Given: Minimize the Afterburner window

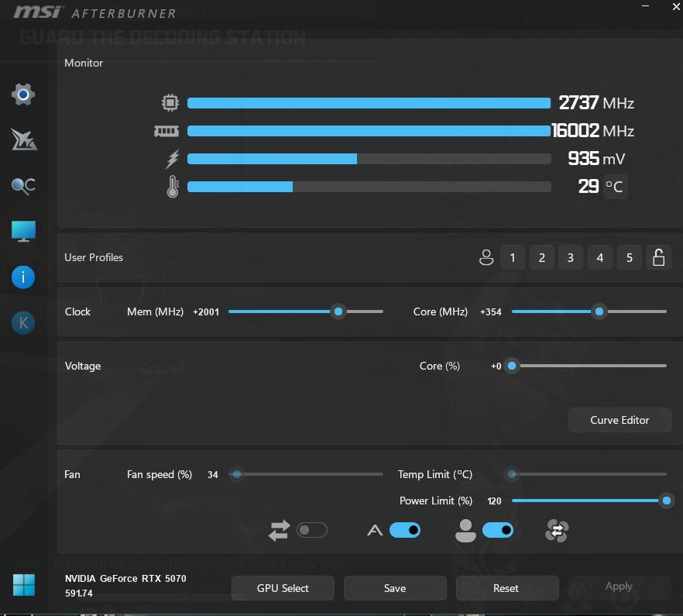Looking at the screenshot, I should pos(646,6).
